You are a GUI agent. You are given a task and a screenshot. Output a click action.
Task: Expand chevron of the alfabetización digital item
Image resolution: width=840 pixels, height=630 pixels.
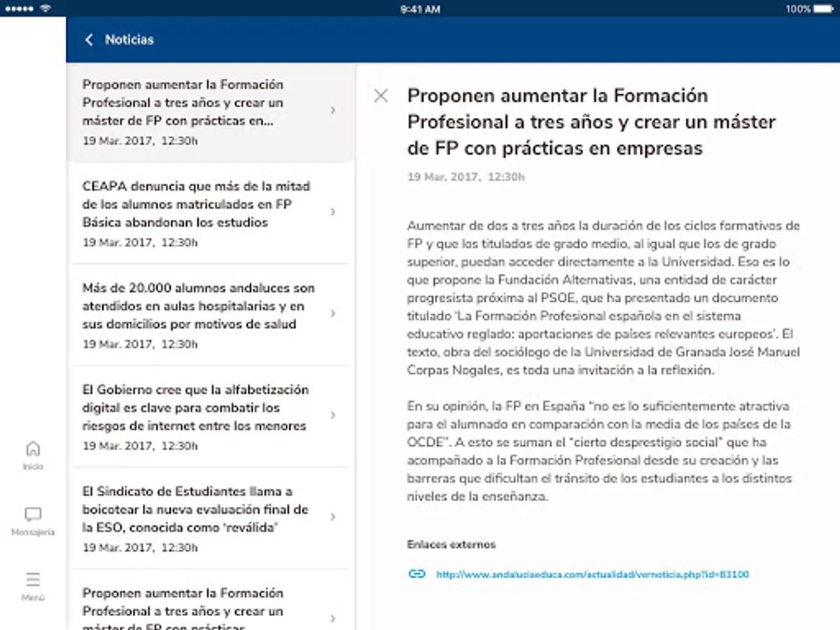click(x=333, y=414)
